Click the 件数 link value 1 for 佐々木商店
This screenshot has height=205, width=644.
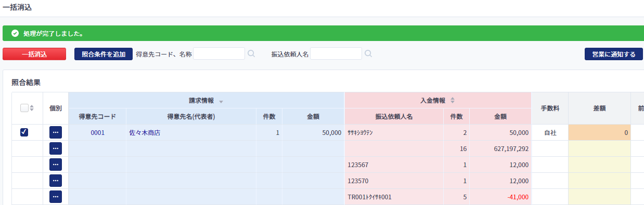point(277,133)
